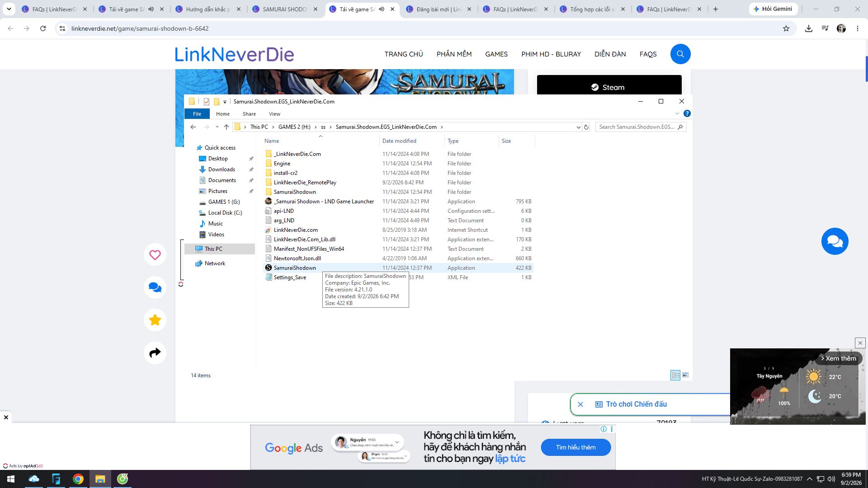Screen dimensions: 868x488
Task: Close the weather ad overlay
Action: (x=860, y=343)
